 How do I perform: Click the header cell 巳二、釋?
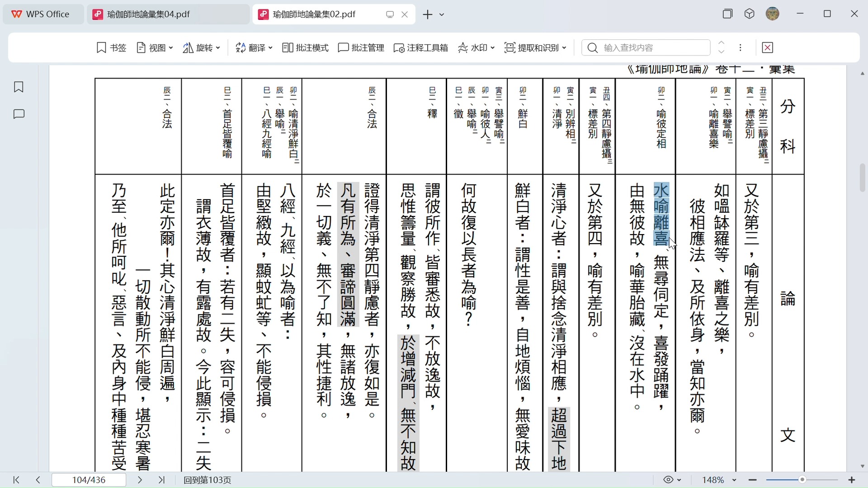coord(432,103)
